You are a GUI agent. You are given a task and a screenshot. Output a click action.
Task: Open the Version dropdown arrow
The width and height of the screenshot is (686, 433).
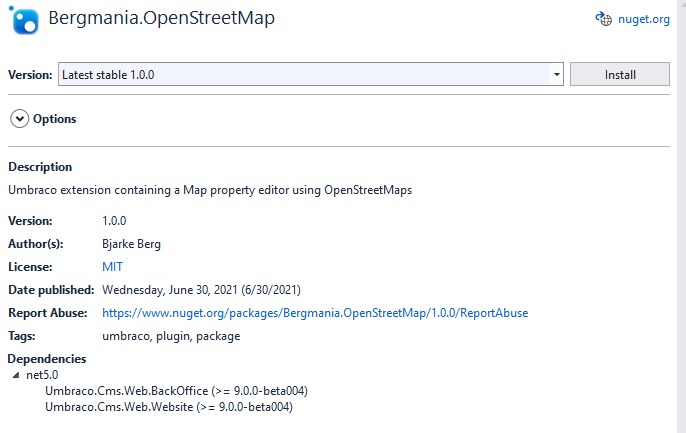(556, 74)
